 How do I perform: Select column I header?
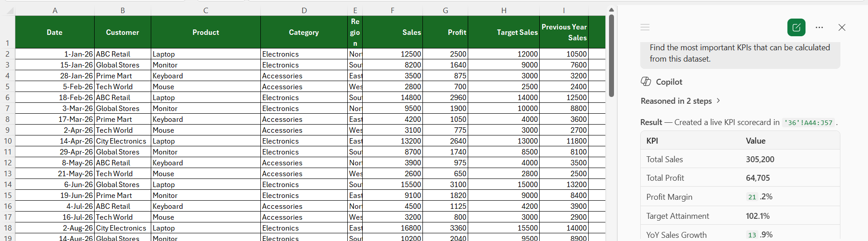coord(564,10)
